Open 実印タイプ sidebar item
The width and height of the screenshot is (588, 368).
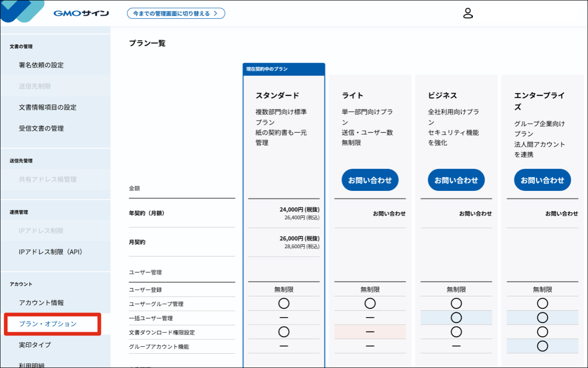point(35,345)
